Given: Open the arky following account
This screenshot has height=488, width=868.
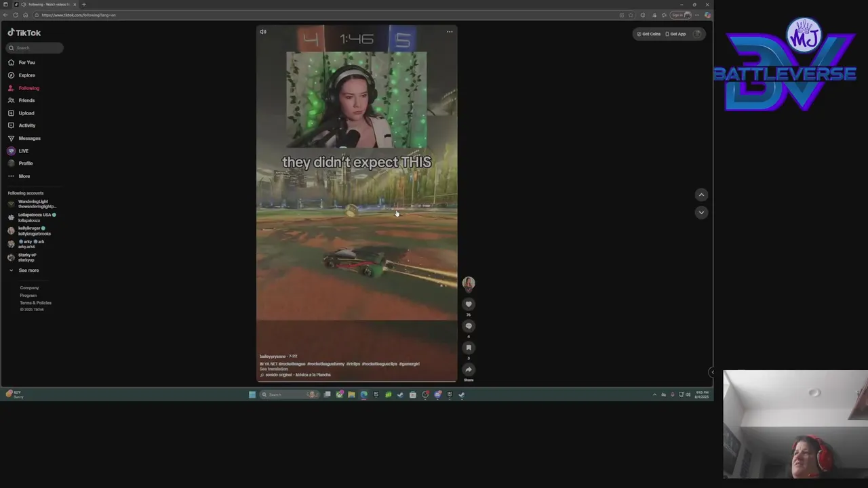Looking at the screenshot, I should pyautogui.click(x=30, y=244).
